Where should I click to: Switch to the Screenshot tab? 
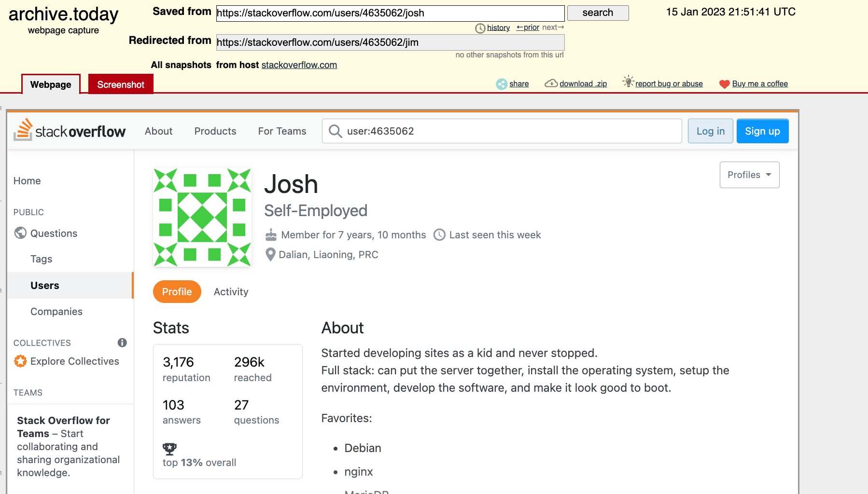click(x=121, y=84)
